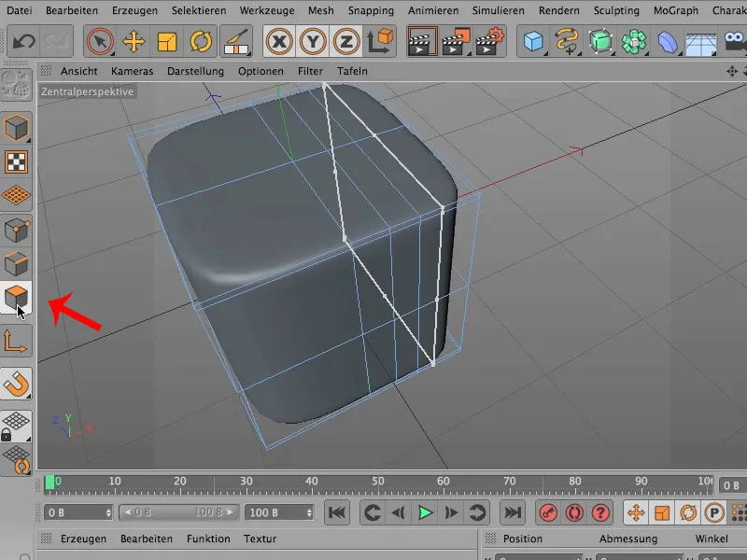Render the active view clapperboard icon

click(422, 41)
